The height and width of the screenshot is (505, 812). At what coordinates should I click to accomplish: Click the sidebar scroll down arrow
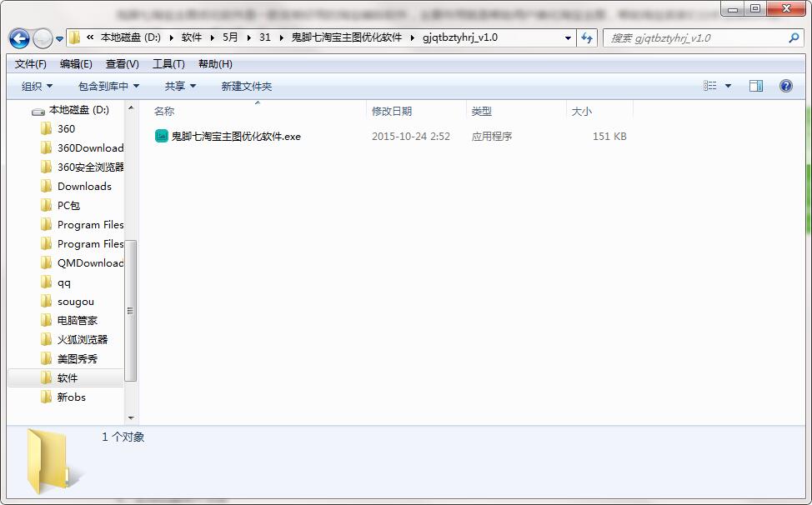coord(131,417)
